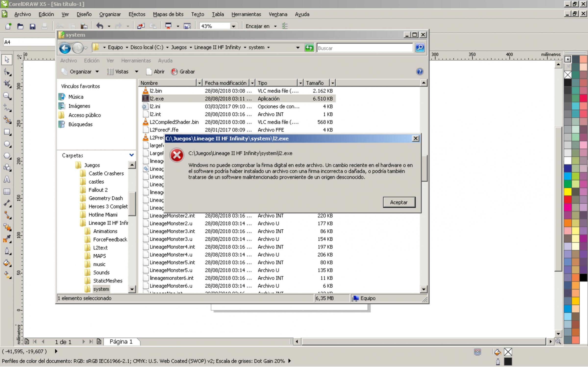Select the Rectangle tool
Screen dimensions: 588x367
pyautogui.click(x=7, y=132)
